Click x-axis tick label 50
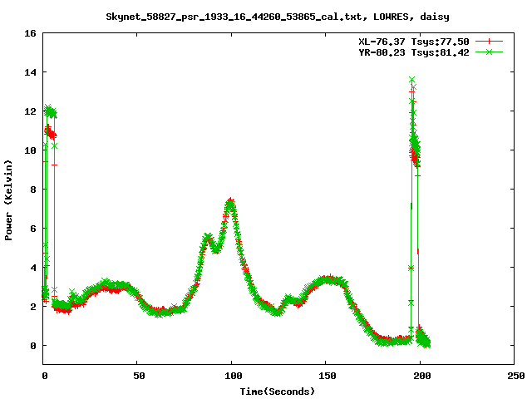532x399 pixels. [x=139, y=376]
